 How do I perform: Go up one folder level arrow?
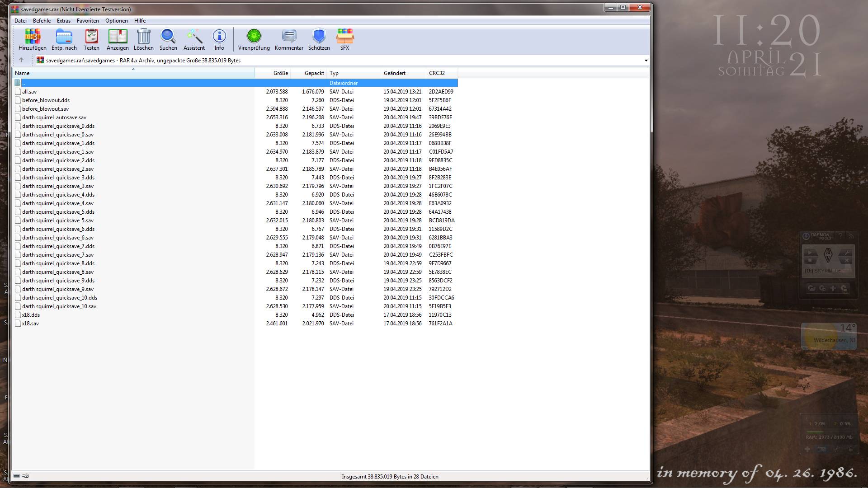[x=21, y=60]
